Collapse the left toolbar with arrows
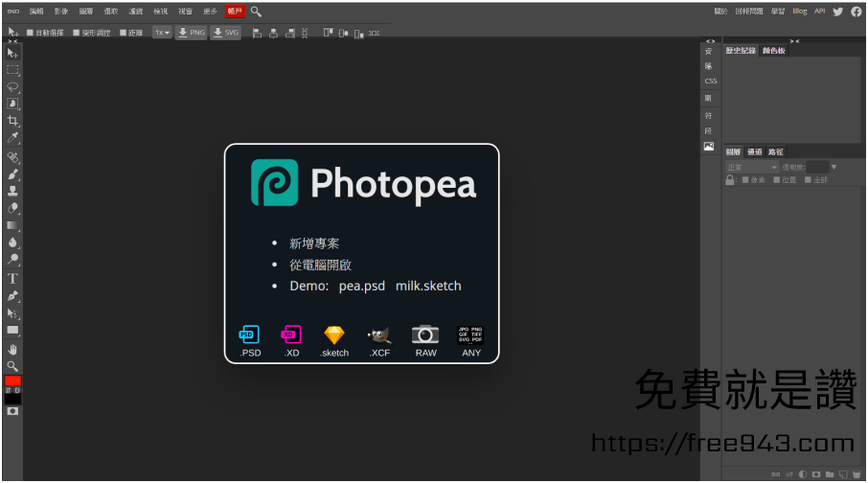Screen dimensions: 868x483 click(x=12, y=41)
